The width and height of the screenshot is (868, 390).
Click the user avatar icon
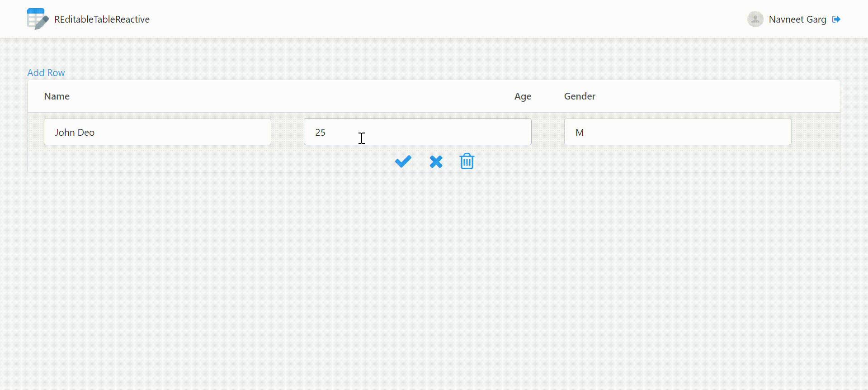tap(755, 19)
